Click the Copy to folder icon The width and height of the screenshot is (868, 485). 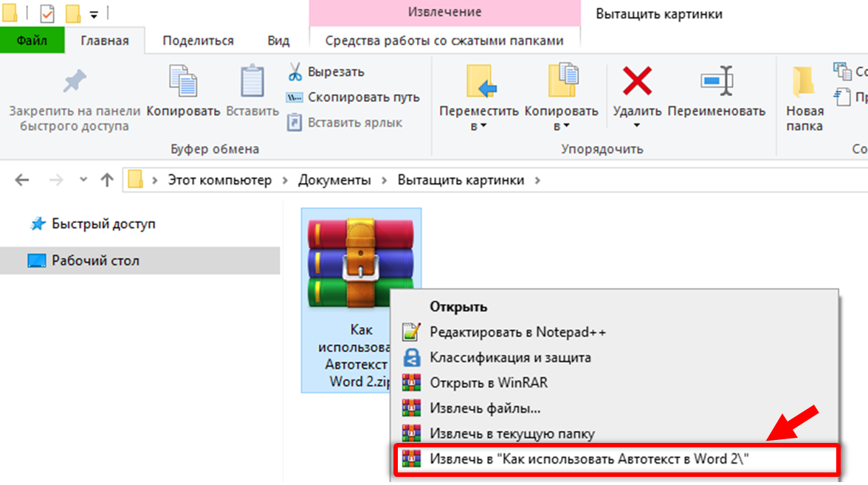(563, 81)
